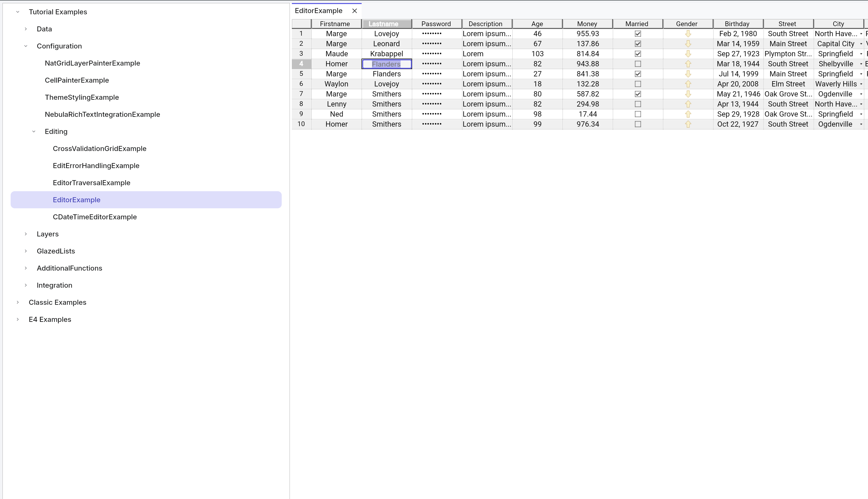The image size is (868, 499).
Task: Open NebulaRichTextIntegrationExample in the tree
Action: (102, 115)
